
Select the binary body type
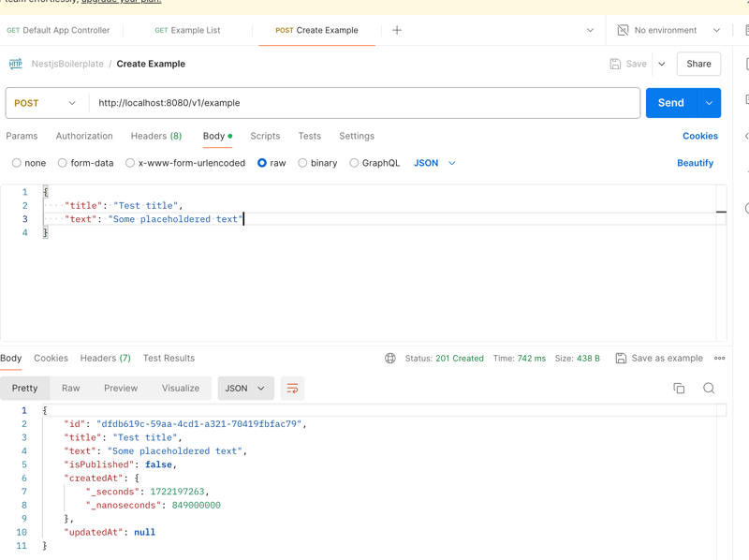[x=302, y=163]
